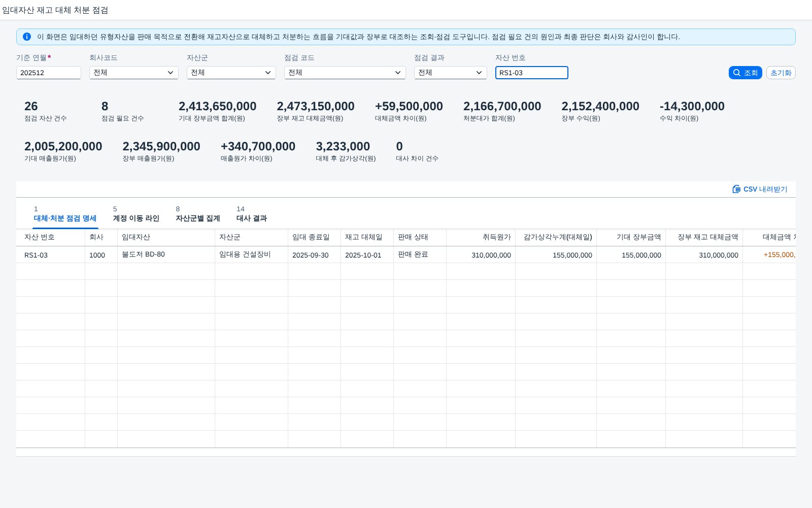Expand the 점검 코드 combo box

(x=345, y=73)
